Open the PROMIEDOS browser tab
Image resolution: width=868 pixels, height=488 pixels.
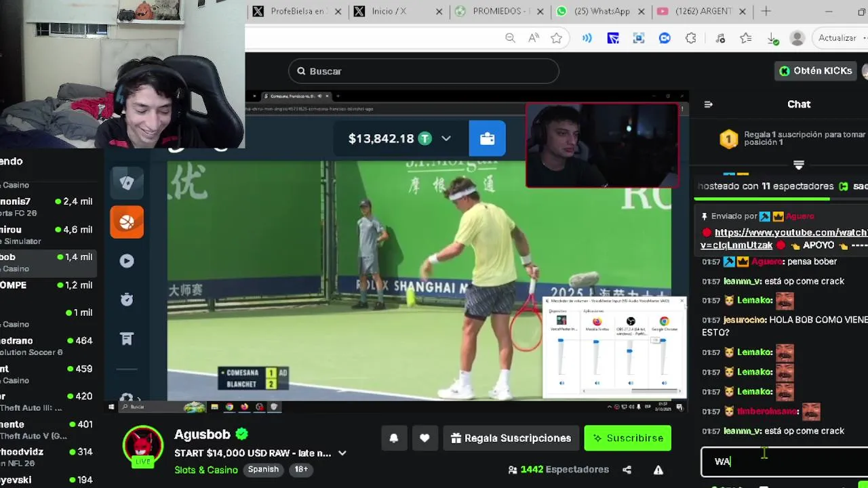click(499, 12)
